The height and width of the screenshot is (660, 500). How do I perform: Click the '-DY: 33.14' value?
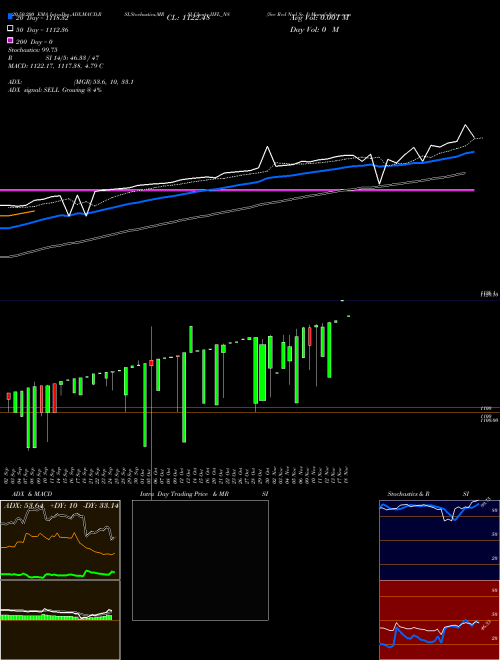click(x=101, y=506)
